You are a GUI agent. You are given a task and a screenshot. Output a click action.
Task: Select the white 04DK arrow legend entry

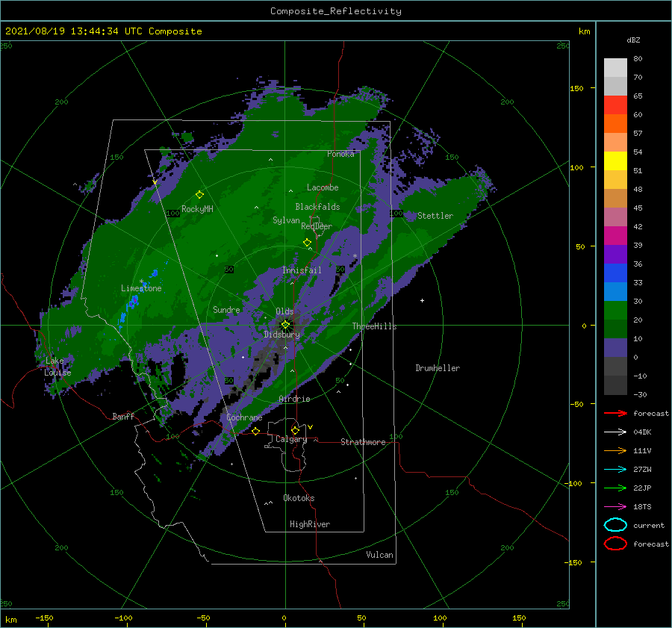pyautogui.click(x=615, y=432)
